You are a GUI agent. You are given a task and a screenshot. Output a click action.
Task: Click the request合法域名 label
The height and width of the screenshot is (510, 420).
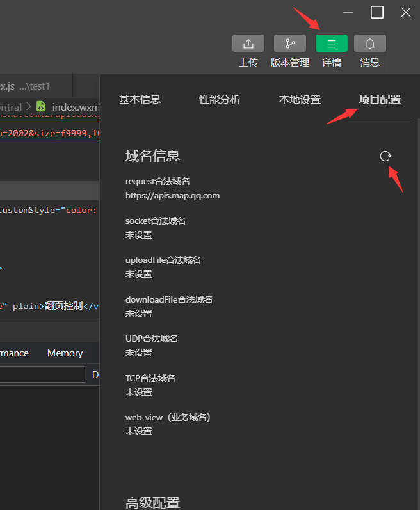click(x=157, y=181)
